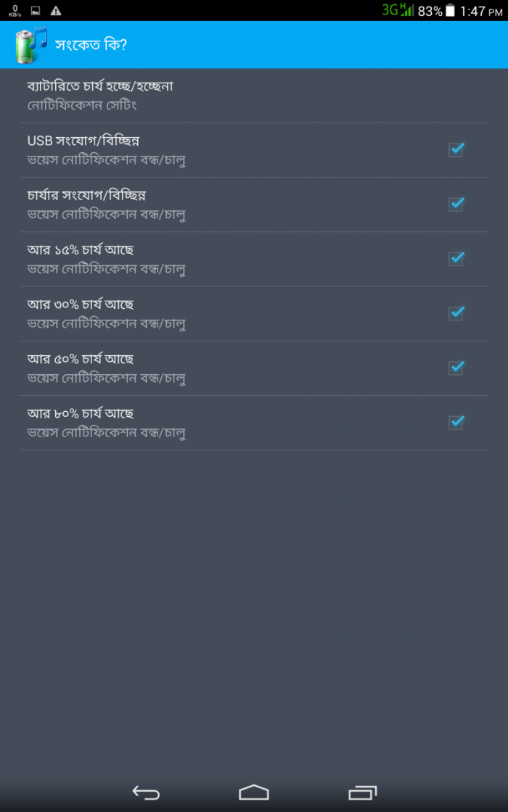Tap the 3G signal strength icon
The image size is (508, 812).
(x=398, y=10)
